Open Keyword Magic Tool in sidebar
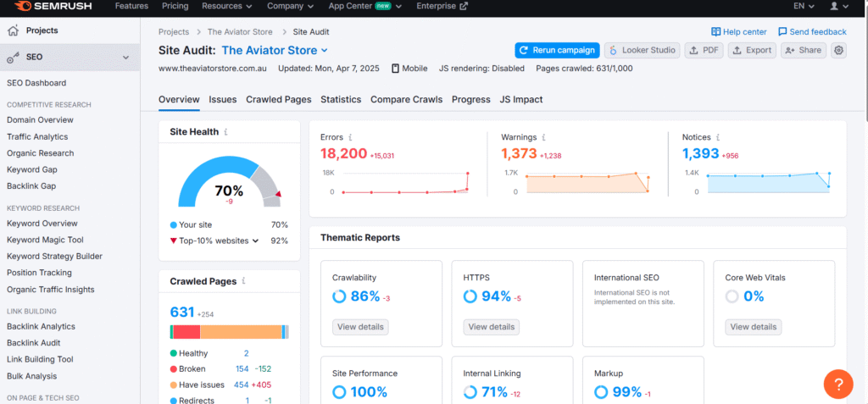Image resolution: width=868 pixels, height=404 pixels. [46, 240]
